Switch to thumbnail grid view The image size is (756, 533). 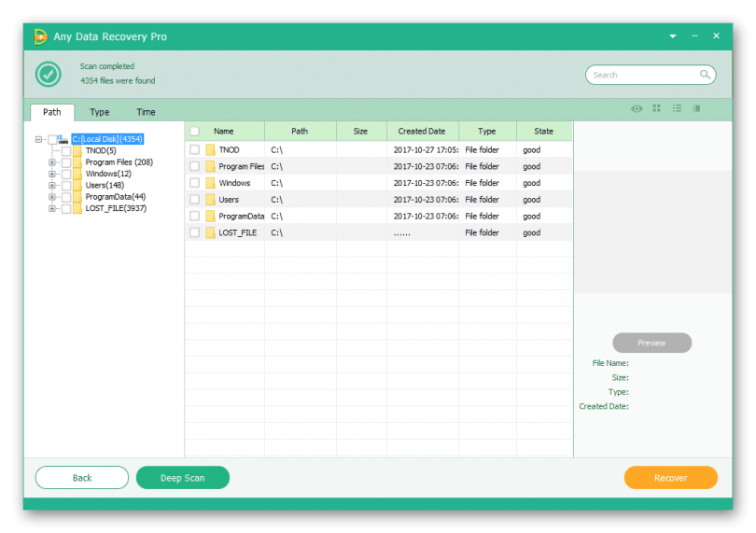[657, 108]
